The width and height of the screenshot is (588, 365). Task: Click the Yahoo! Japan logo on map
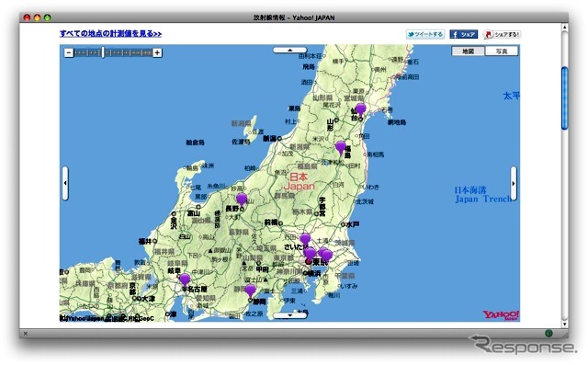coord(501,315)
